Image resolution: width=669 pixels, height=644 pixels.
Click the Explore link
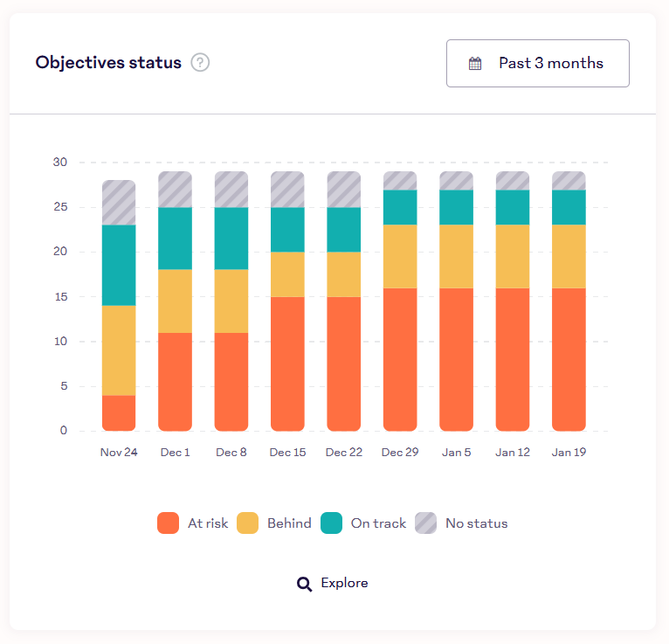point(344,583)
